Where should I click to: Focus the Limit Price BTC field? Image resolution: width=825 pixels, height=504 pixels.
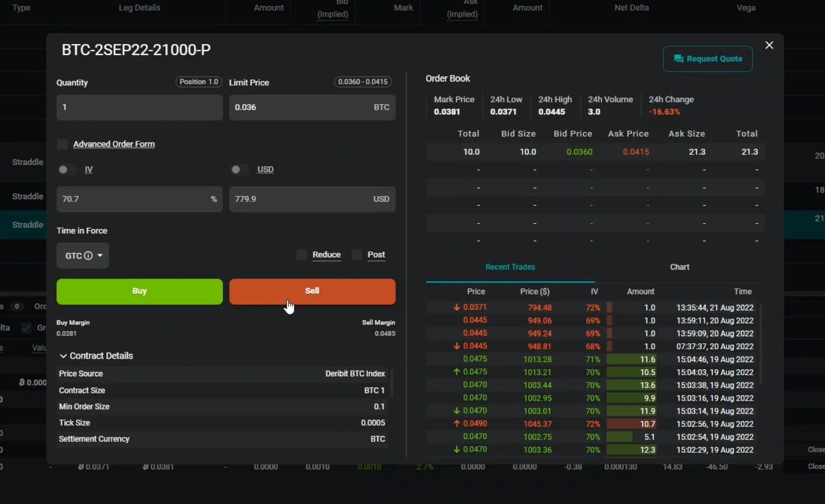[x=312, y=107]
